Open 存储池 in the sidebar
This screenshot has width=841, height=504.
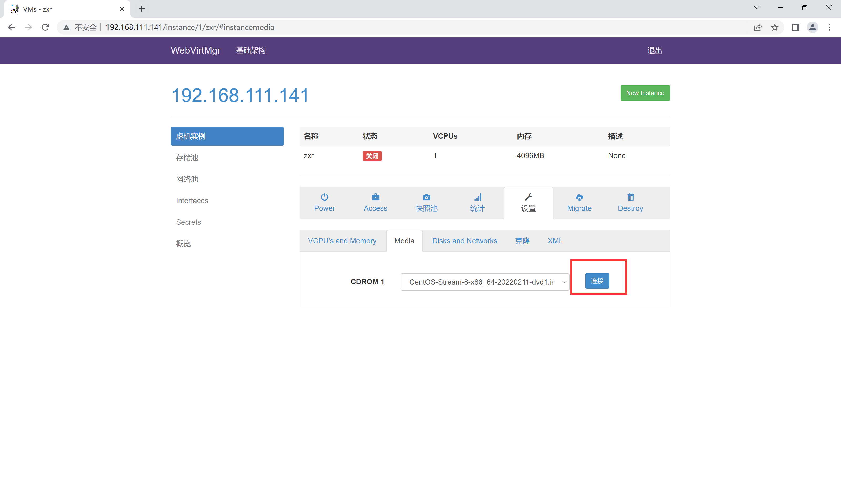pyautogui.click(x=187, y=157)
